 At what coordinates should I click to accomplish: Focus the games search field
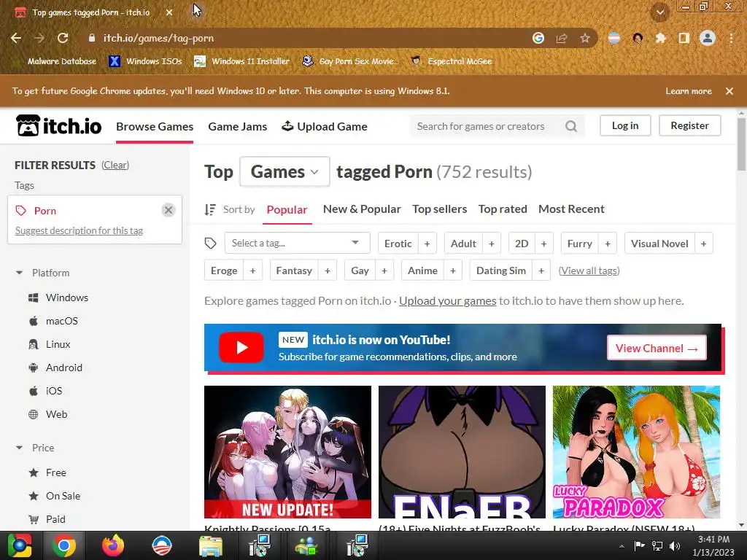click(x=488, y=126)
